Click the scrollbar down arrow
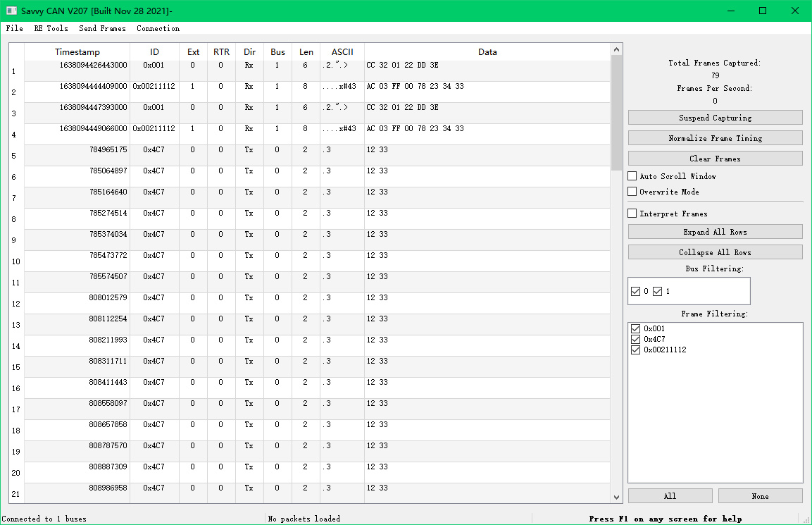Screen dimensions: 812x525 pyautogui.click(x=617, y=497)
